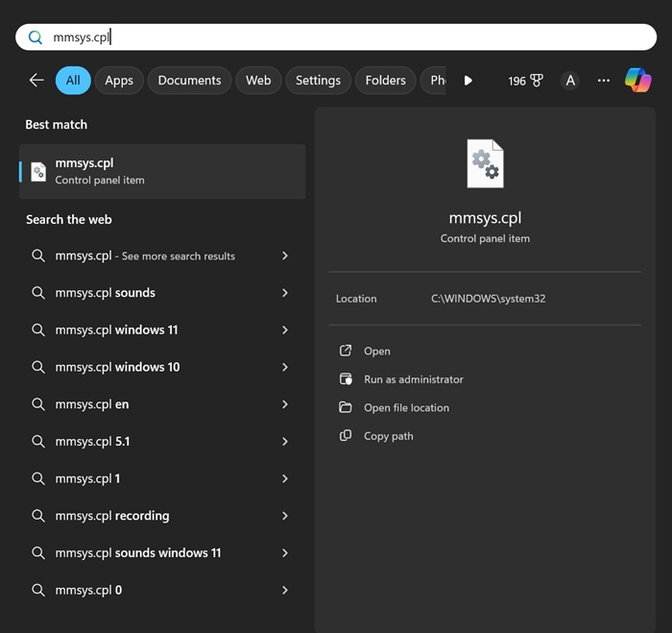The image size is (672, 633).
Task: Expand the mmsys.cpl recording suggestion arrow
Action: [285, 516]
